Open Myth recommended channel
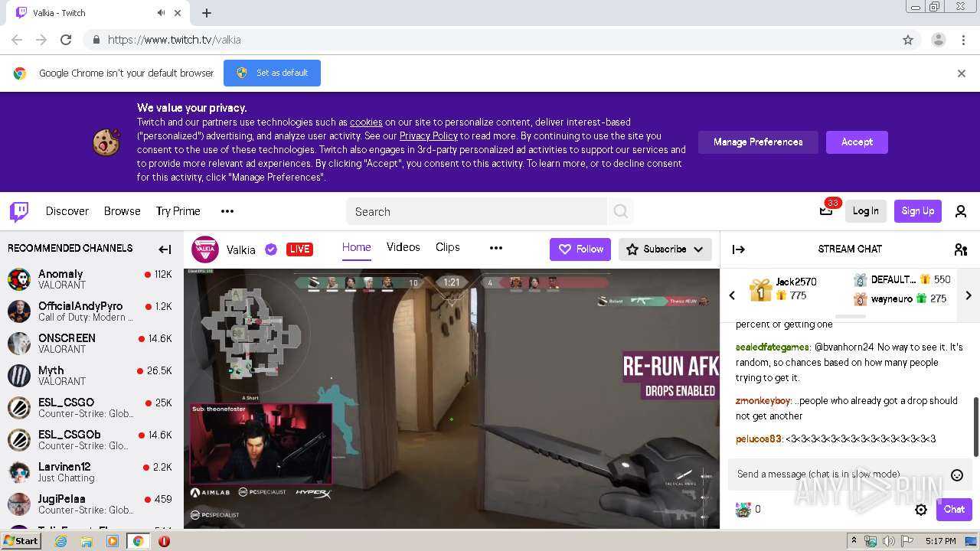The height and width of the screenshot is (551, 980). [x=91, y=376]
